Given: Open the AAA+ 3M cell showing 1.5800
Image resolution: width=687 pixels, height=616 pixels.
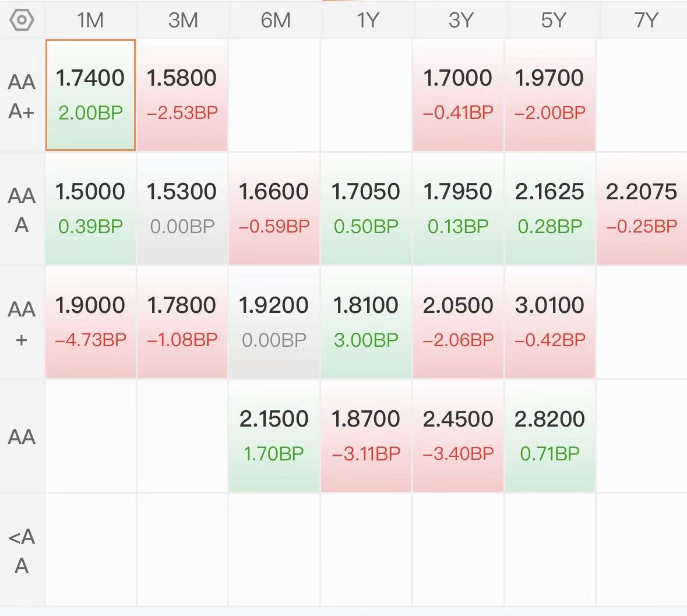Looking at the screenshot, I should 183,95.
